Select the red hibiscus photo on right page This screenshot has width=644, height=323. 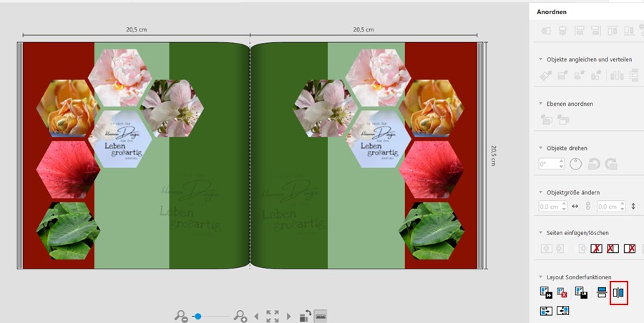click(431, 169)
